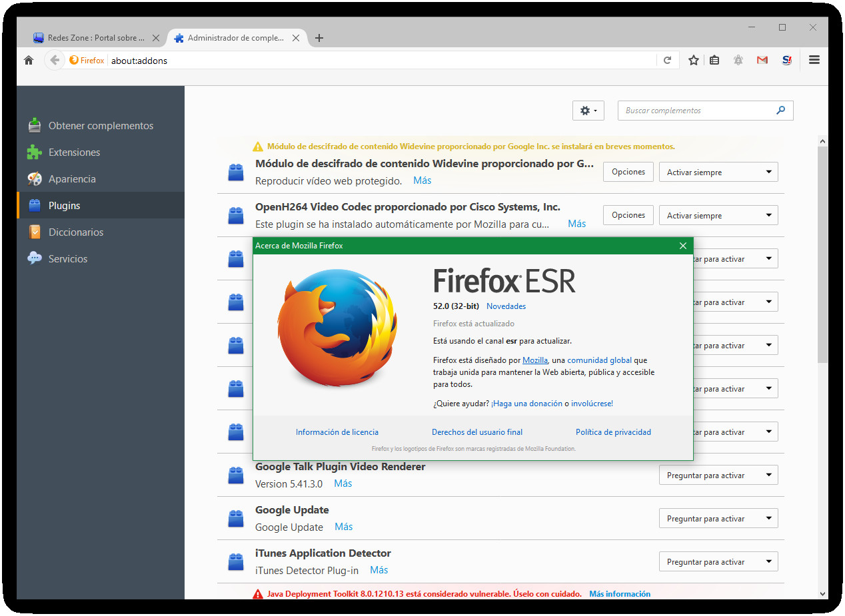The height and width of the screenshot is (616, 845).
Task: Click Más link for Google Talk Video Renderer
Action: coord(343,483)
